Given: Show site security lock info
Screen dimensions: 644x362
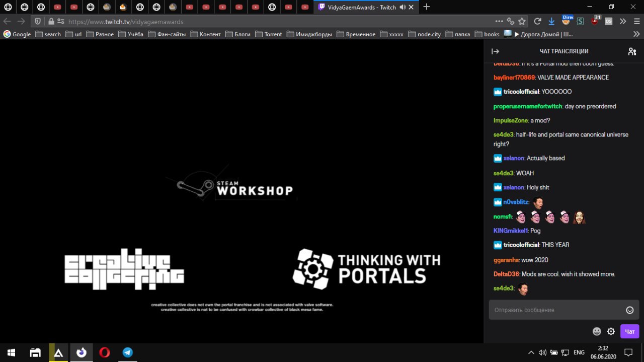Looking at the screenshot, I should 51,22.
